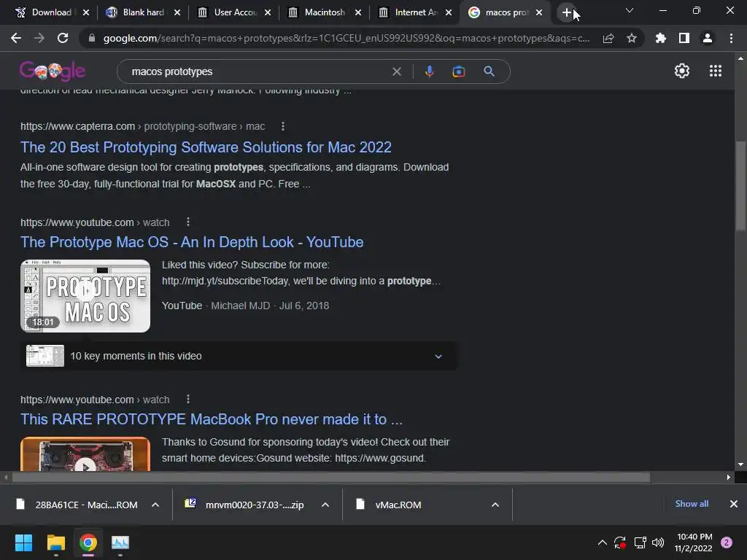The image size is (747, 560).
Task: Open options for RARE PROTOTYPE MacBook result
Action: pyautogui.click(x=188, y=399)
